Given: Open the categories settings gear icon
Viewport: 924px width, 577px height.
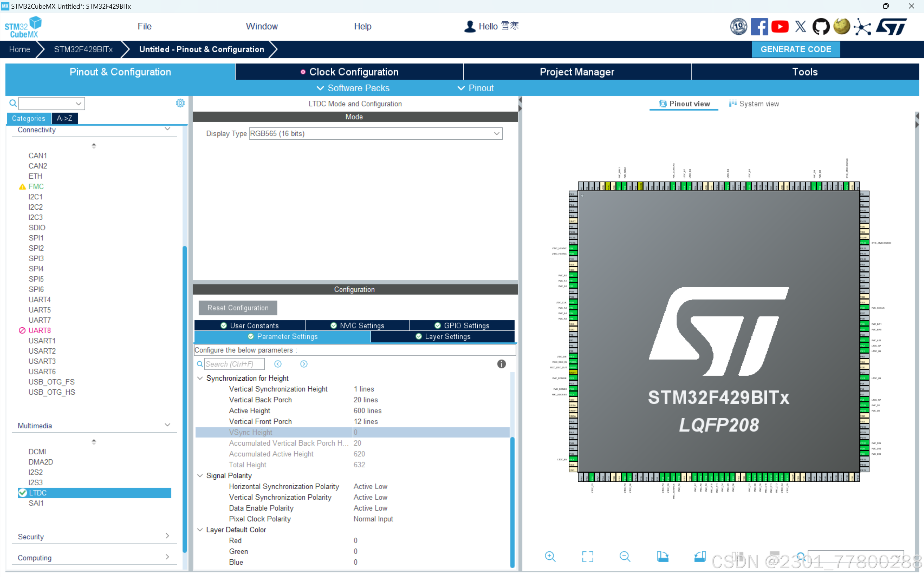Looking at the screenshot, I should coord(180,103).
